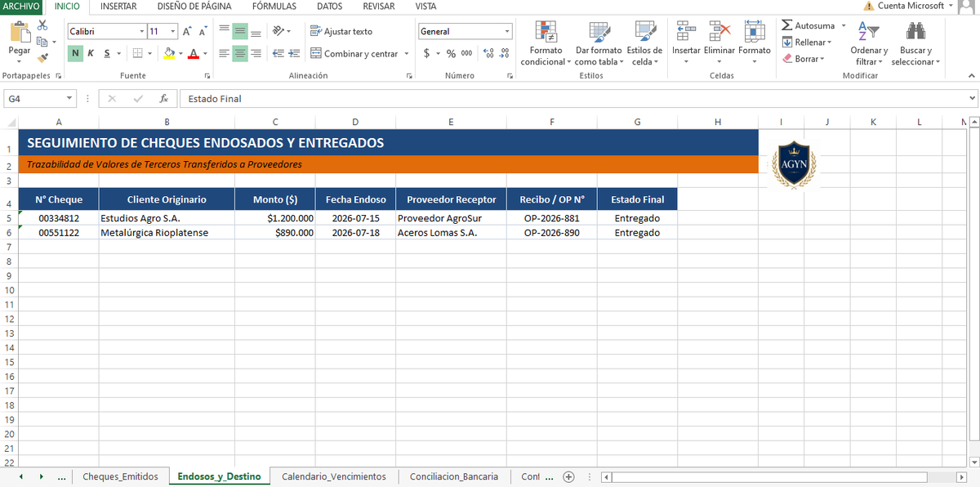This screenshot has height=487, width=980.
Task: Click the Copy icon
Action: pos(42,40)
